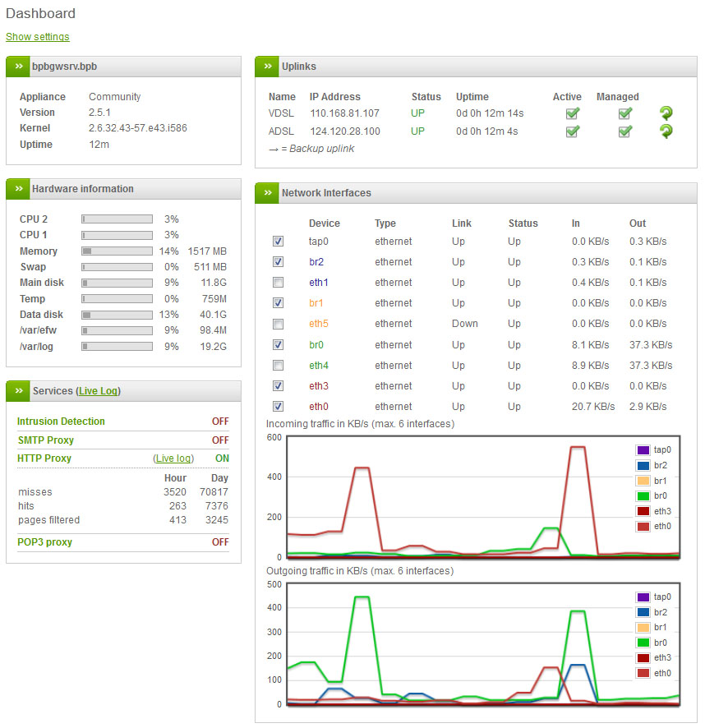Collapse the Uplinks panel arrow icon
Screen dimensions: 705x728
coord(268,67)
